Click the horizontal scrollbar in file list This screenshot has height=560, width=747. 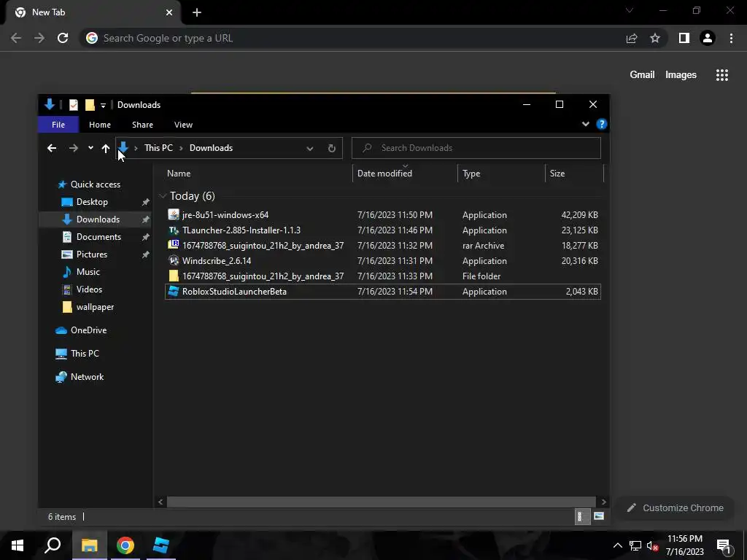(381, 502)
